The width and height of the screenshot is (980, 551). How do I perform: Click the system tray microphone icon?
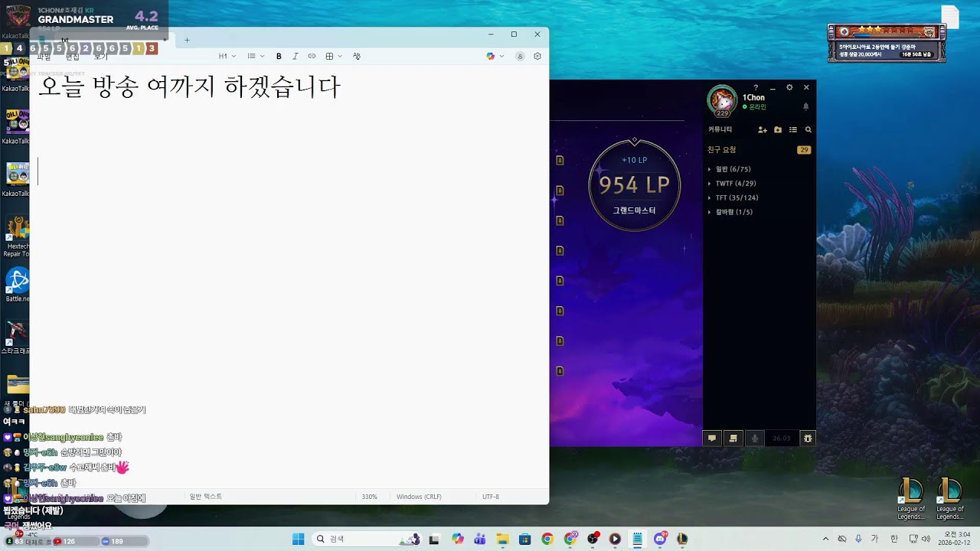(x=858, y=539)
